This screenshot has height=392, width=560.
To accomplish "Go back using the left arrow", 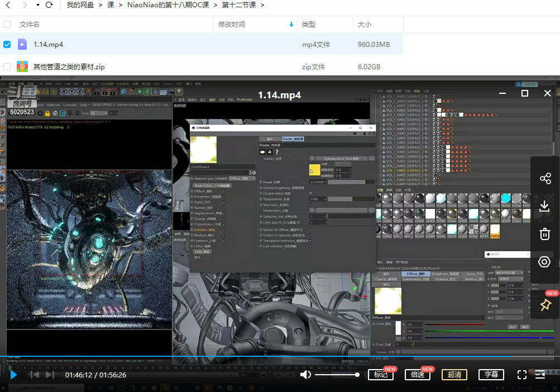I will (x=9, y=6).
